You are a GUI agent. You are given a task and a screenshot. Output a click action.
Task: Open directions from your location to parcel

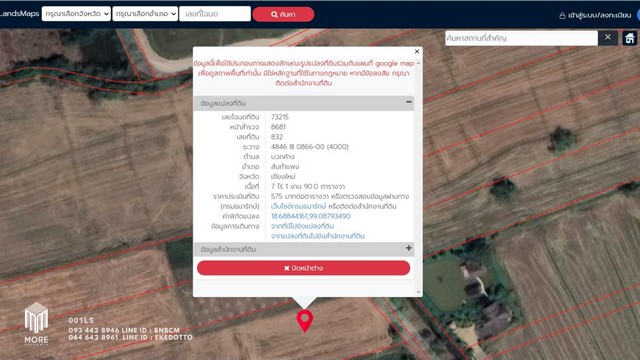coord(302,226)
